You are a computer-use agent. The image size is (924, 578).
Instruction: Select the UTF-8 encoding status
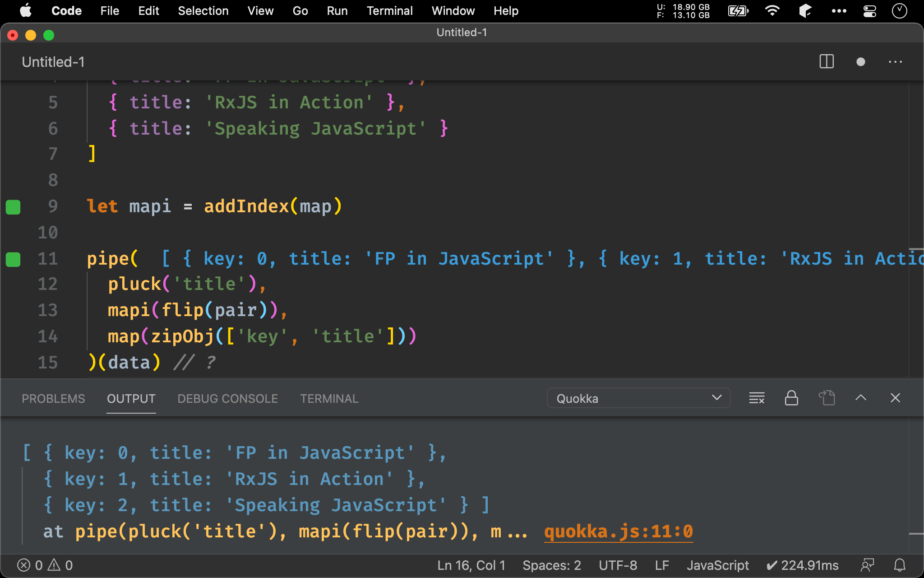point(618,565)
